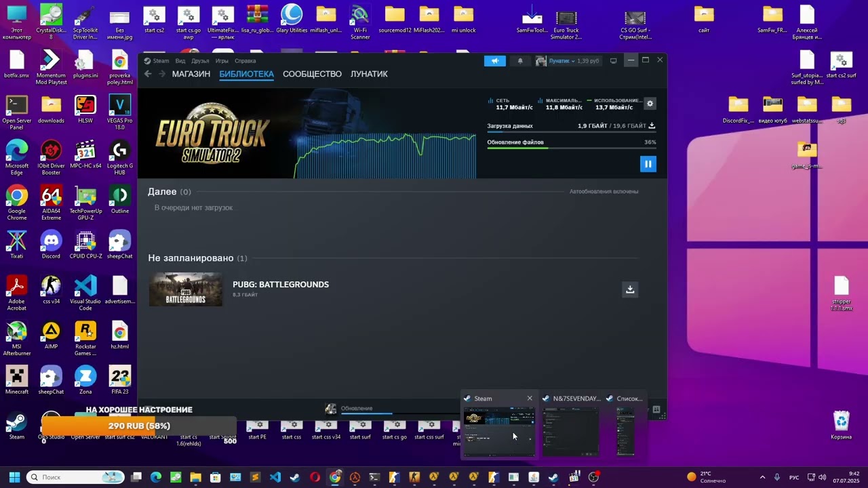Click Обновление файлов progress bar
Screen dimensions: 868x488
pos(571,148)
